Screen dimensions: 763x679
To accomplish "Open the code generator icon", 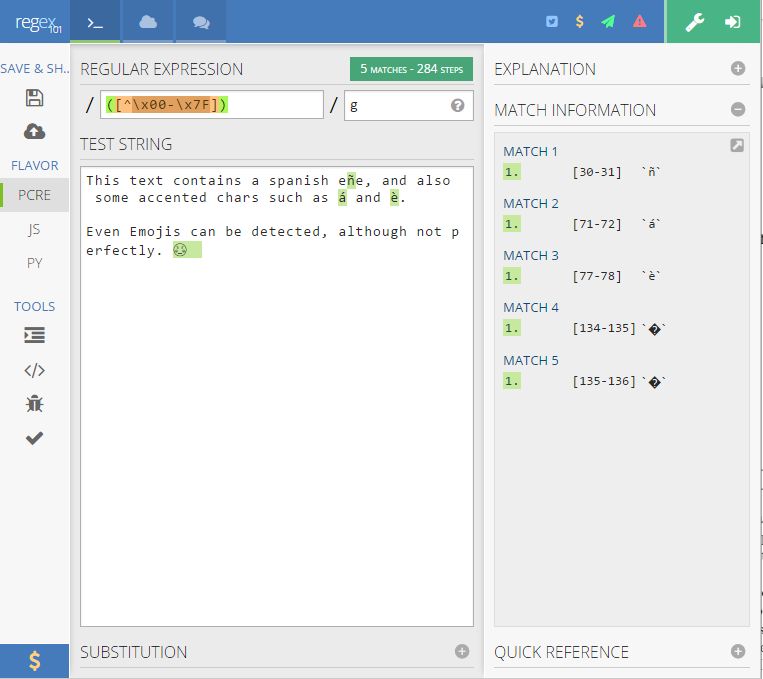I will pos(34,370).
